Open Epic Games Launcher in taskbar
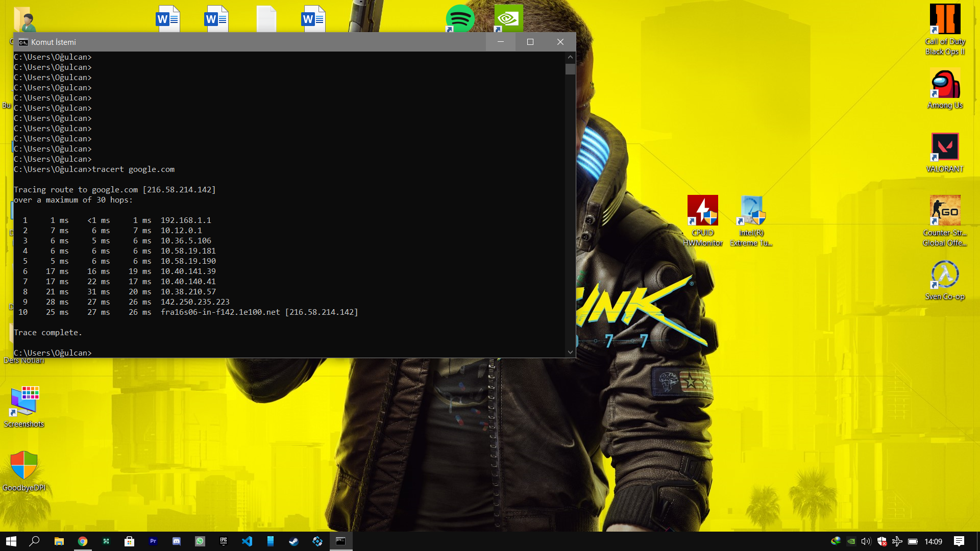Image resolution: width=980 pixels, height=551 pixels. tap(224, 541)
